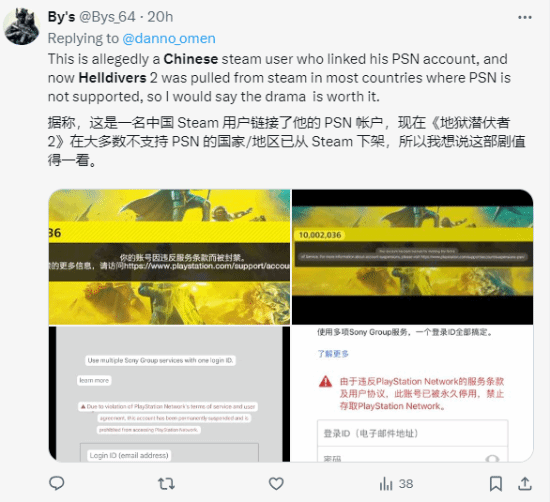Screen dimensions: 550x502
Task: Click the bold Helldivers keyword
Action: 112,78
